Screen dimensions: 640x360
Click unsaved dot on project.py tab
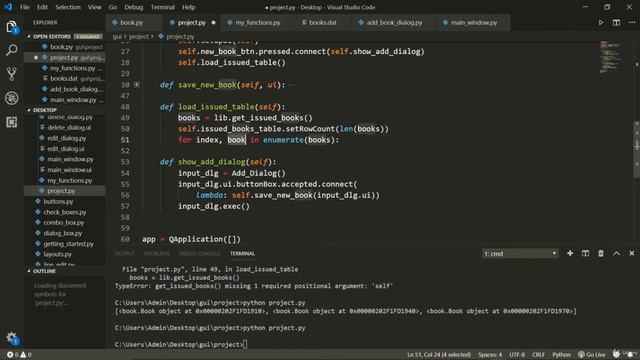tap(213, 22)
